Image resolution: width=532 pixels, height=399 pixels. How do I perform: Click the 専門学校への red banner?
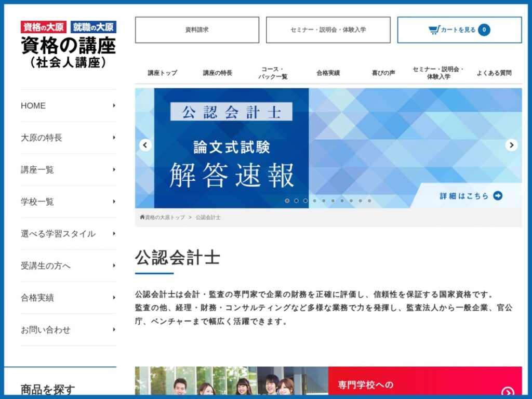[425, 381]
